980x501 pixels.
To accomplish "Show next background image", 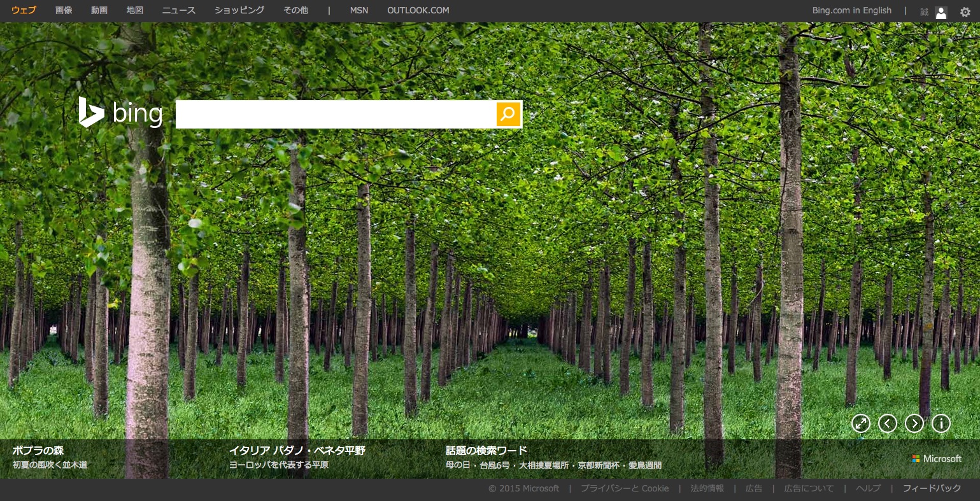I will coord(914,423).
